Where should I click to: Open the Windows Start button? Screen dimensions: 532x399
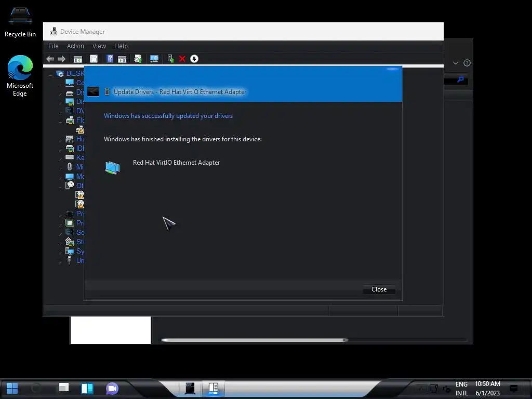[x=12, y=388]
